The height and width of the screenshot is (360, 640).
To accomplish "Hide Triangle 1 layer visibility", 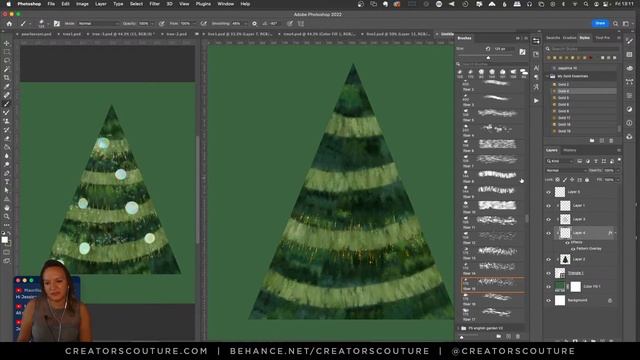I will tap(549, 273).
